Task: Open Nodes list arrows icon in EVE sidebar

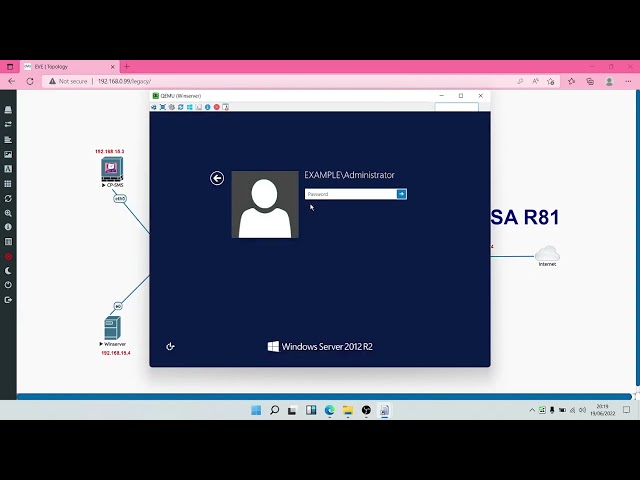Action: [8, 124]
